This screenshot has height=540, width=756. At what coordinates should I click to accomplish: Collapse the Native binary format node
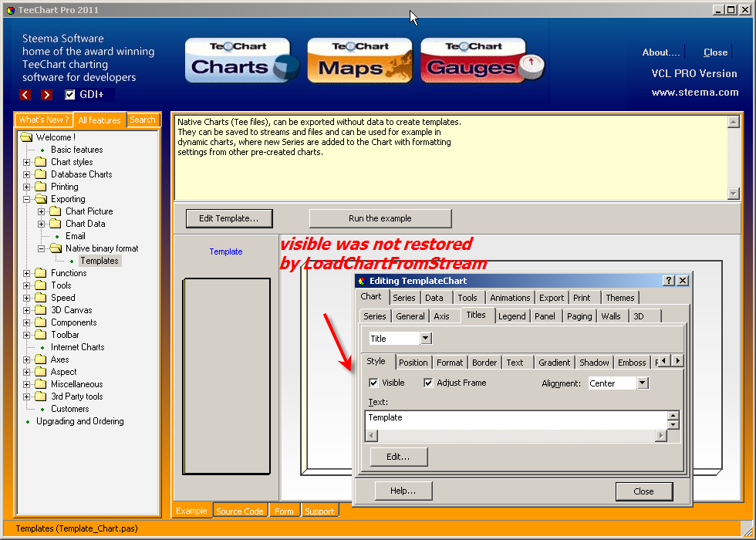tap(42, 248)
